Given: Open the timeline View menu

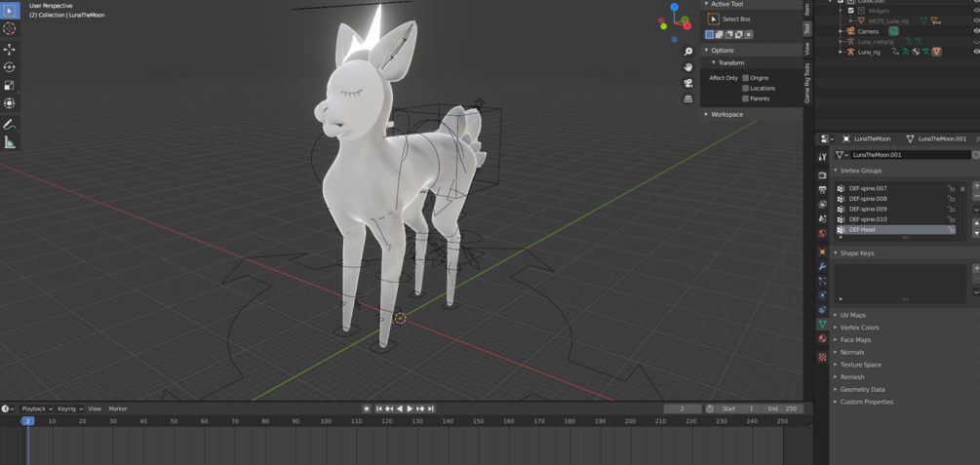Looking at the screenshot, I should pos(95,408).
